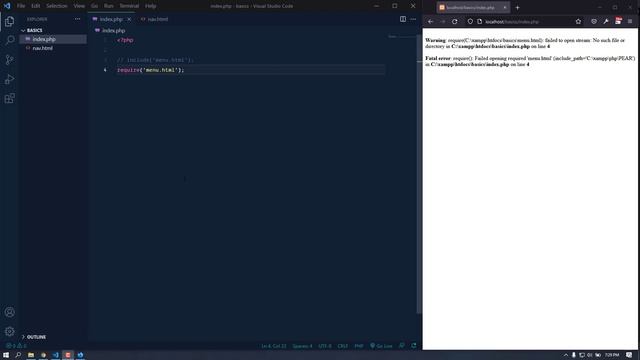Open the Selection menu
Viewport: 640px width, 360px height.
pos(56,6)
